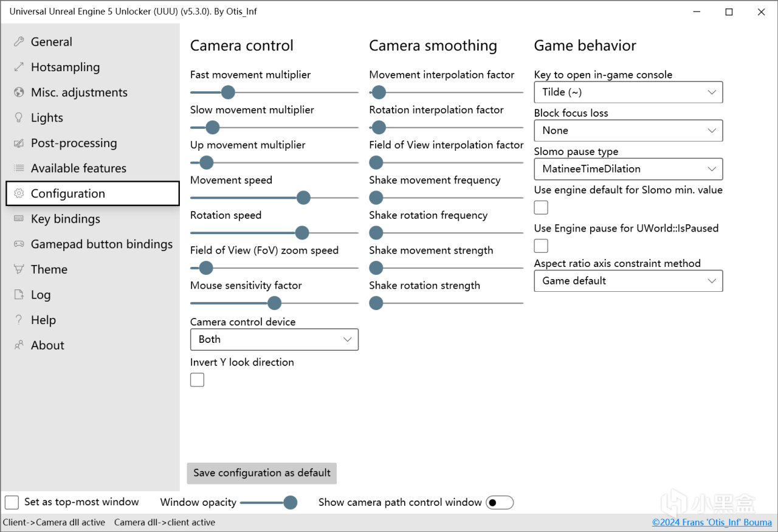The image size is (778, 532).
Task: Click the document icon beside Log
Action: tap(19, 295)
